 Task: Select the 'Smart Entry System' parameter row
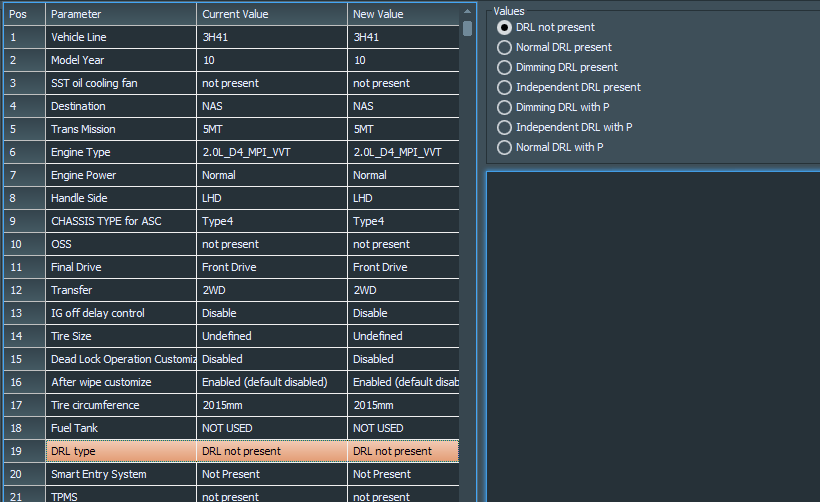click(120, 474)
